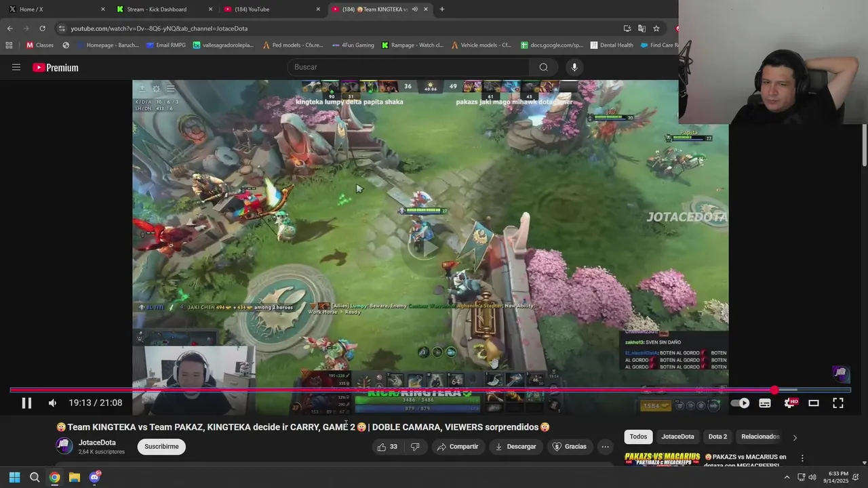Pause the YouTube video
This screenshot has width=868, height=488.
(x=26, y=403)
